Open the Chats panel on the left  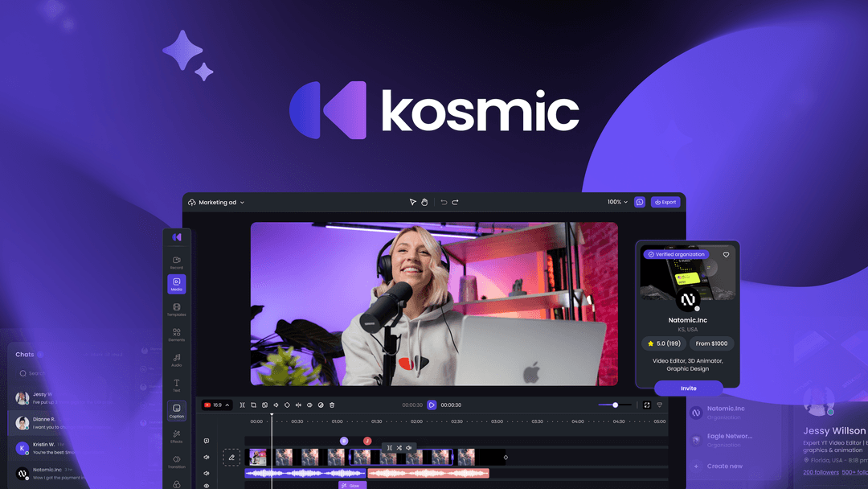click(24, 354)
